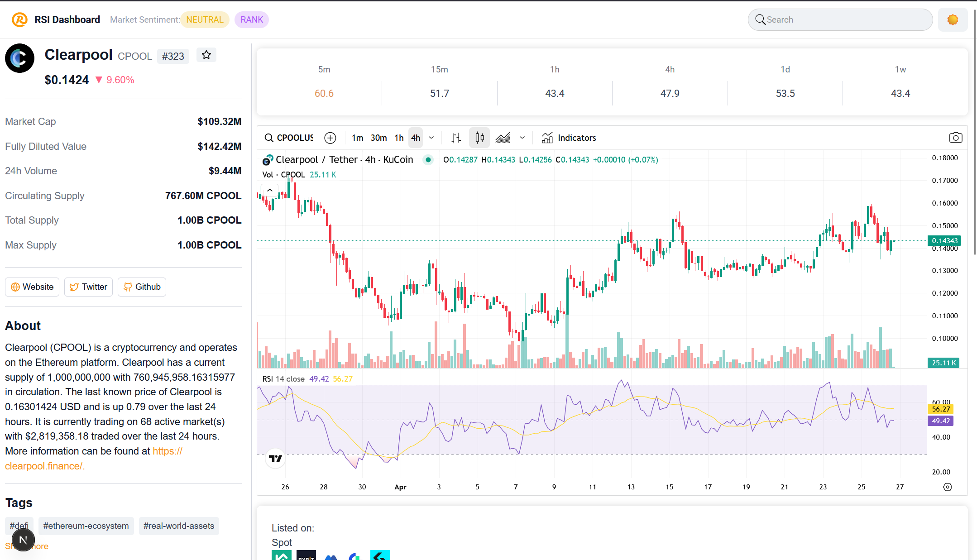Select the area chart style icon
The width and height of the screenshot is (977, 560).
503,138
